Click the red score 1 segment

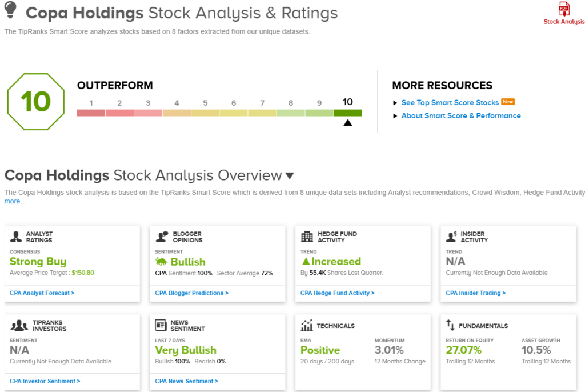91,113
